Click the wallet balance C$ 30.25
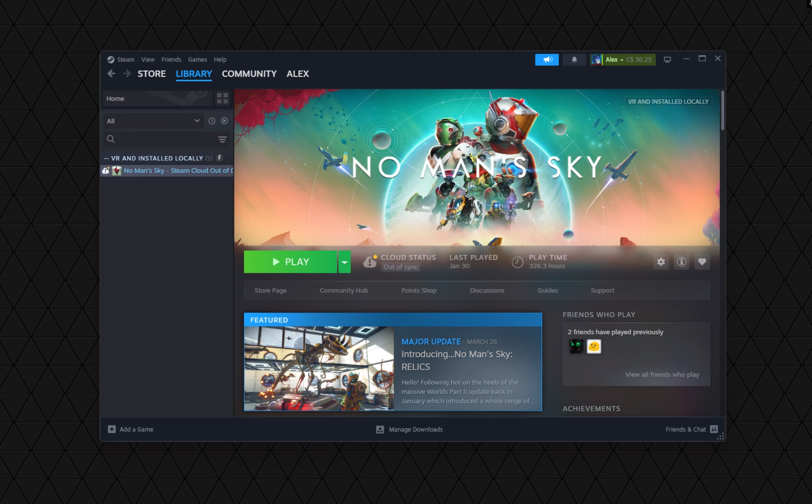 [x=639, y=60]
